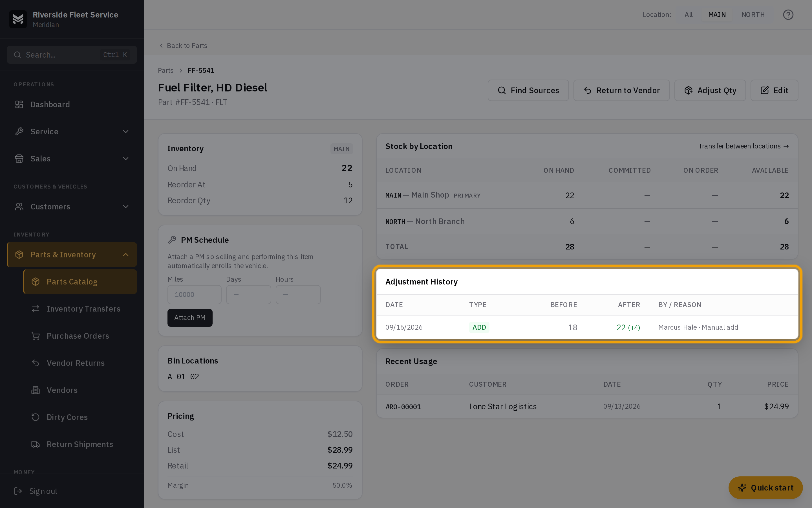This screenshot has width=812, height=508.
Task: Expand the Service menu chevron
Action: [x=126, y=131]
